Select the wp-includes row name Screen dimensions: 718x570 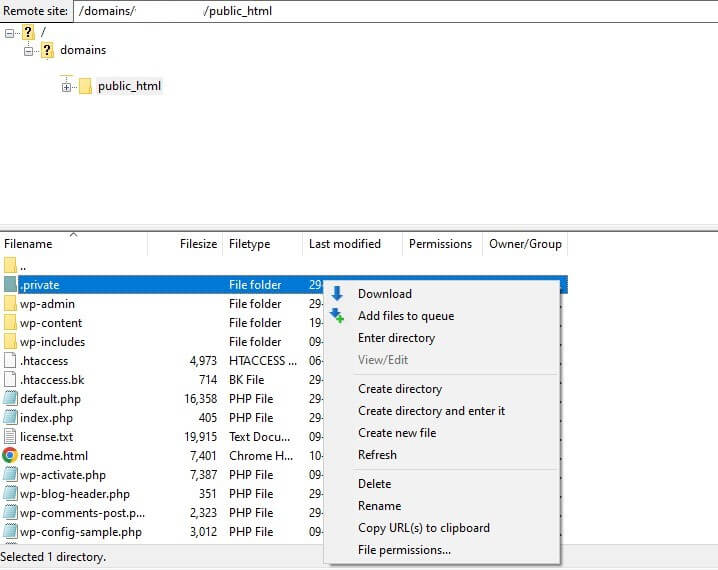[52, 342]
